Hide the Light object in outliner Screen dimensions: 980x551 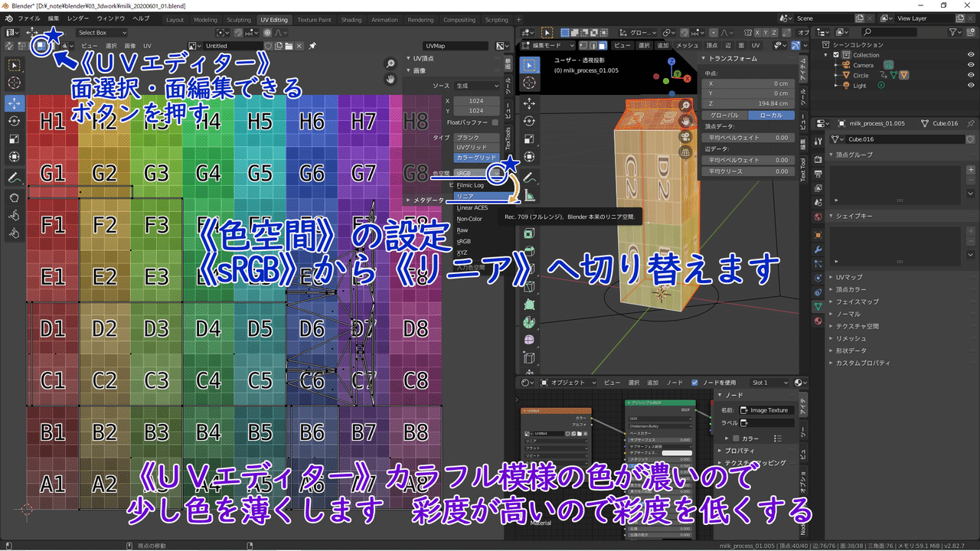971,85
